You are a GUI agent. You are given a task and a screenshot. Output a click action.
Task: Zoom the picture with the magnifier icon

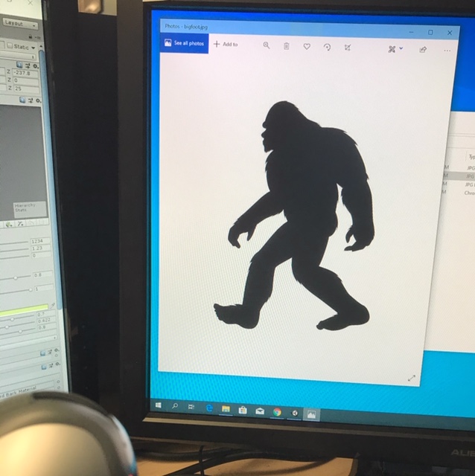[x=267, y=45]
